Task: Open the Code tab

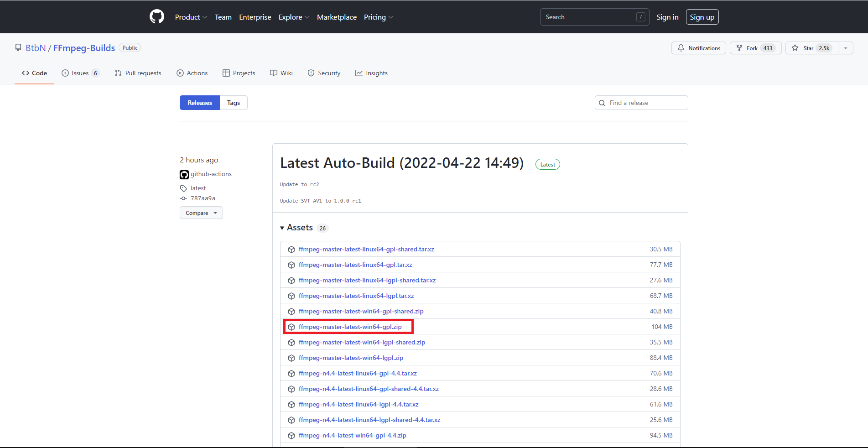Action: tap(35, 73)
